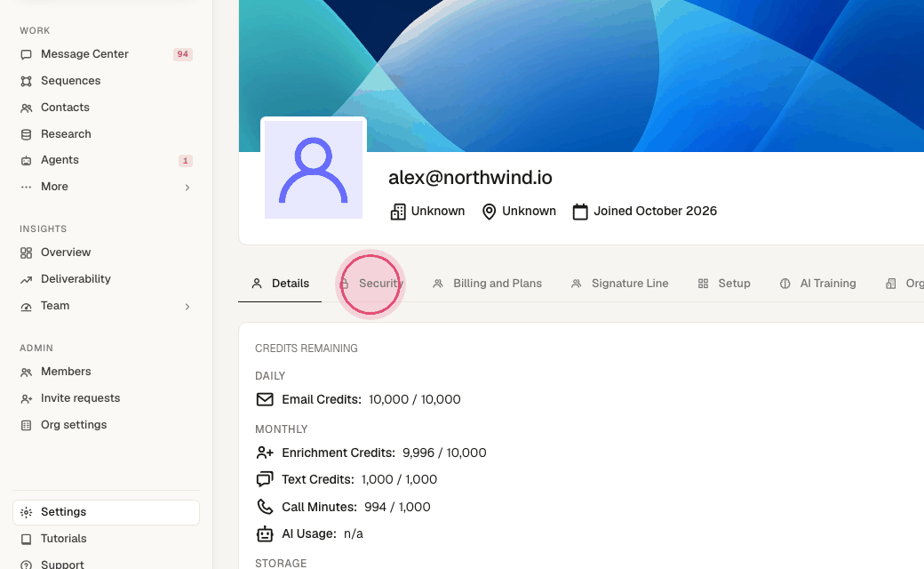The image size is (924, 569).
Task: Open the Agents section
Action: point(106,160)
